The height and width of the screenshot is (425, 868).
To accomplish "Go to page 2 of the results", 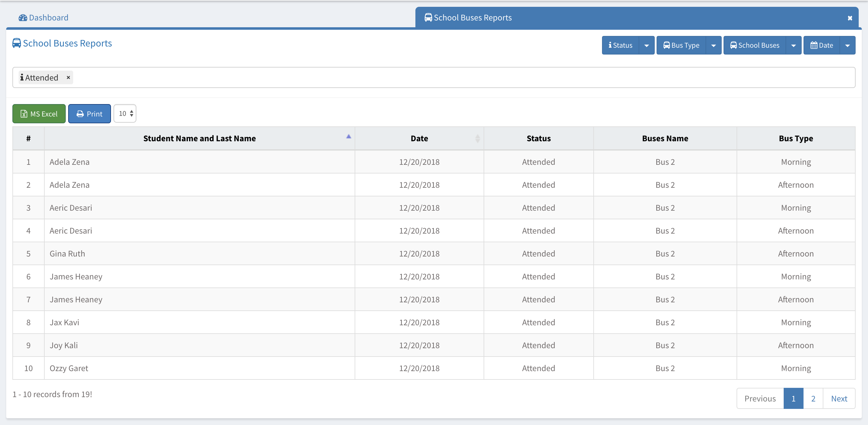I will tap(813, 398).
